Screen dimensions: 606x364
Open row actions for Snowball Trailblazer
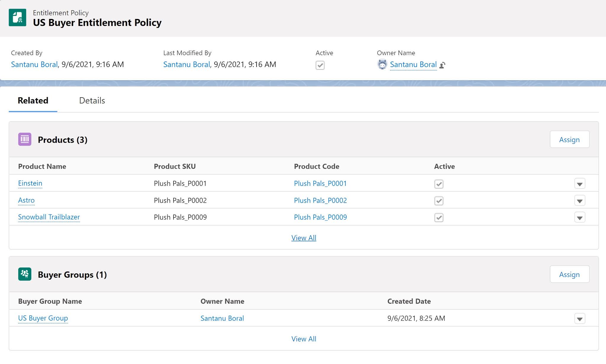tap(579, 217)
